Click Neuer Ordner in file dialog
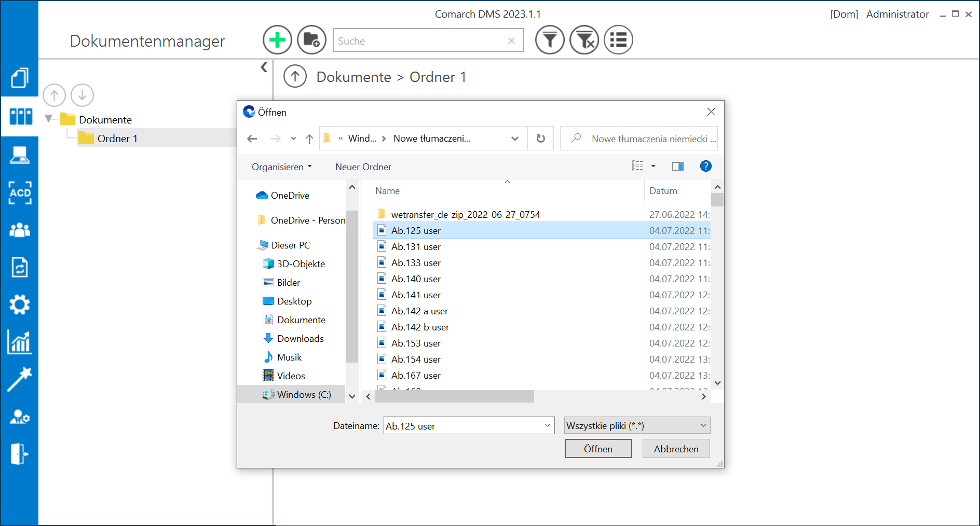 363,167
